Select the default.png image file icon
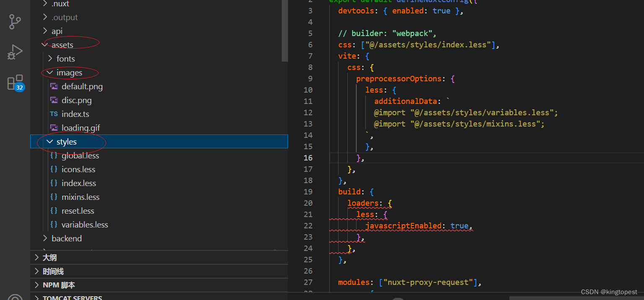 tap(54, 86)
